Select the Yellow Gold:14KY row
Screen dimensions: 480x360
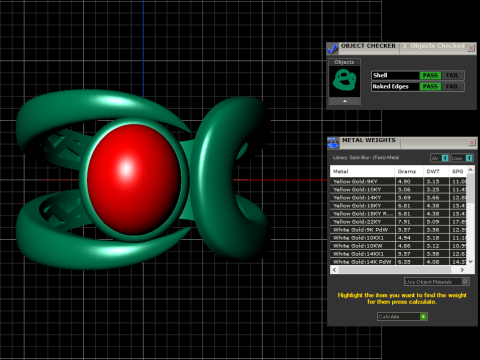coord(399,197)
